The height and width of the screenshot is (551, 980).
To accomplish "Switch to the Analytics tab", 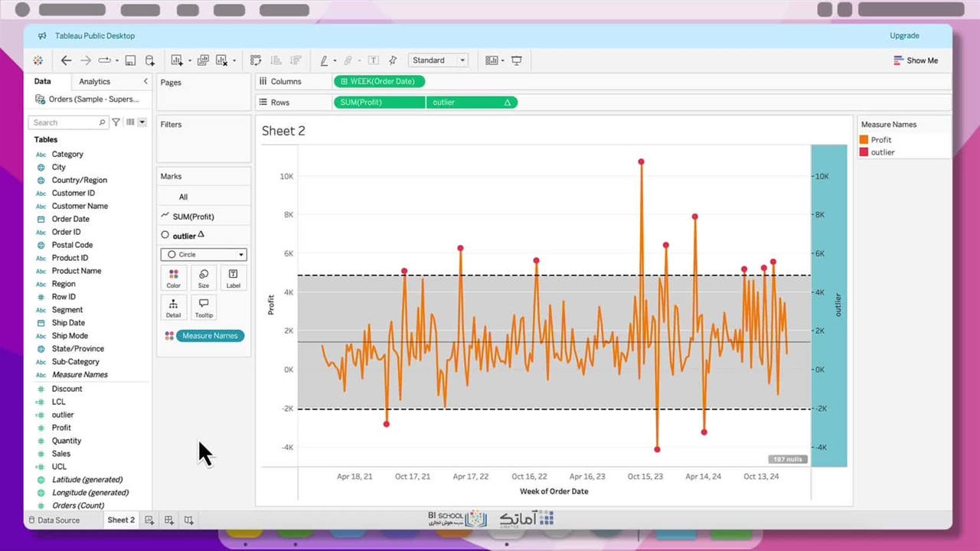I will [95, 81].
